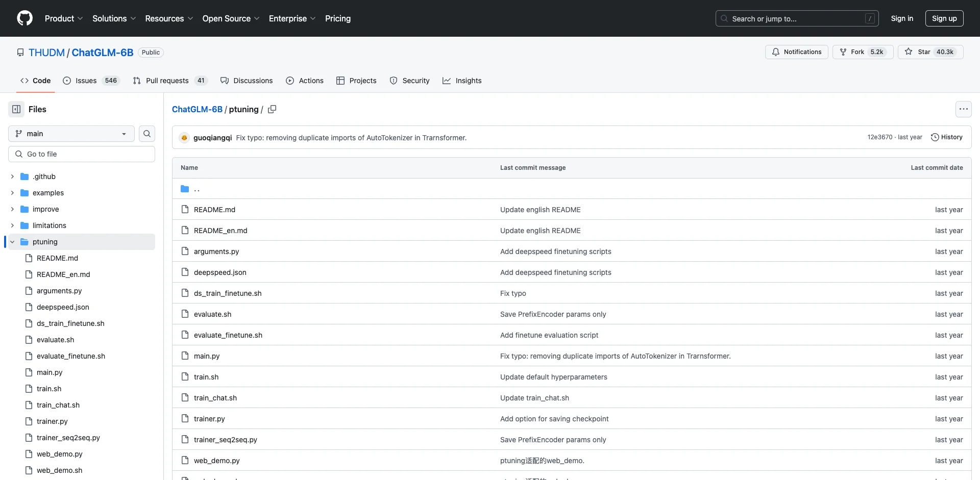Viewport: 980px width, 480px height.
Task: Click the file icon next to main.py in table
Action: 185,356
